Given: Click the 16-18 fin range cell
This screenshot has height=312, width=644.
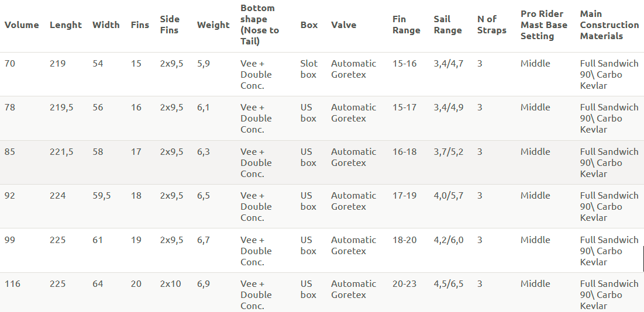Looking at the screenshot, I should (404, 152).
